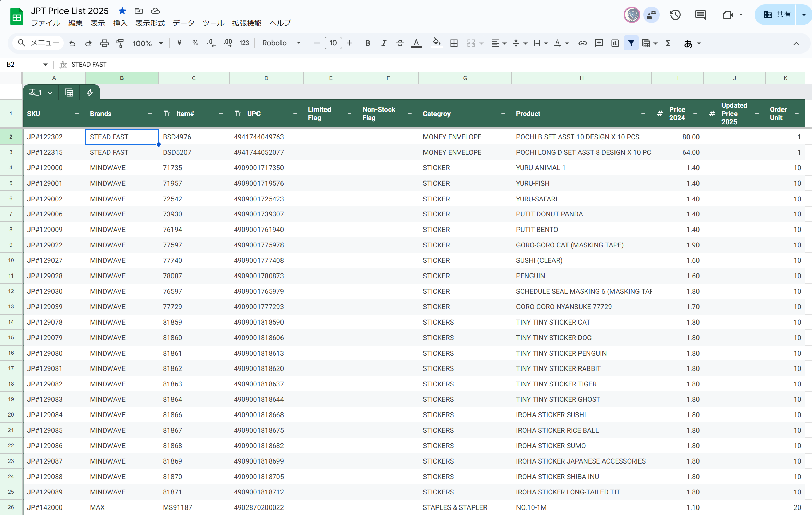Open input tools あ menu
Viewport: 812px width, 515px height.
(x=692, y=43)
